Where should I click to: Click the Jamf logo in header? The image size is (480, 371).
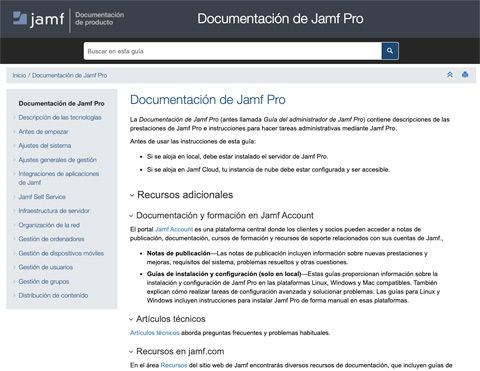38,19
